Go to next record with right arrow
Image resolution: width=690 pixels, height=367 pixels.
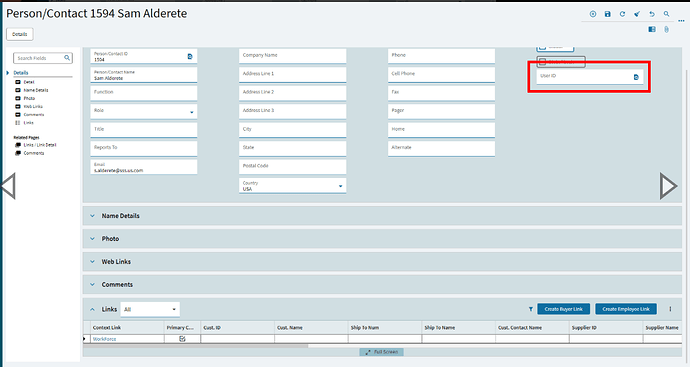[668, 186]
